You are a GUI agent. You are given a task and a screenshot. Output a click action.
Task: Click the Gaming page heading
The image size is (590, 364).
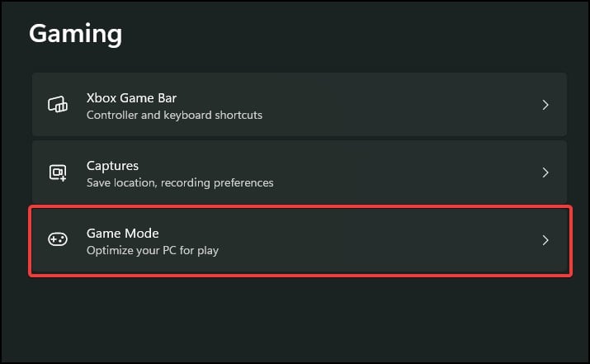76,34
